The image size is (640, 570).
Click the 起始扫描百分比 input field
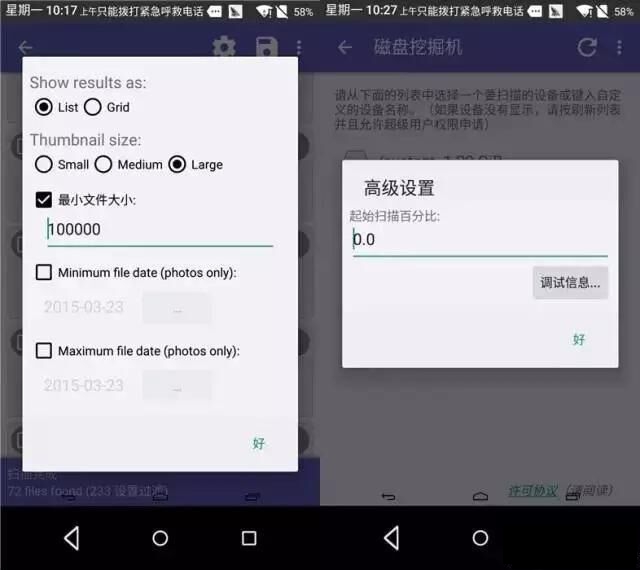point(480,240)
